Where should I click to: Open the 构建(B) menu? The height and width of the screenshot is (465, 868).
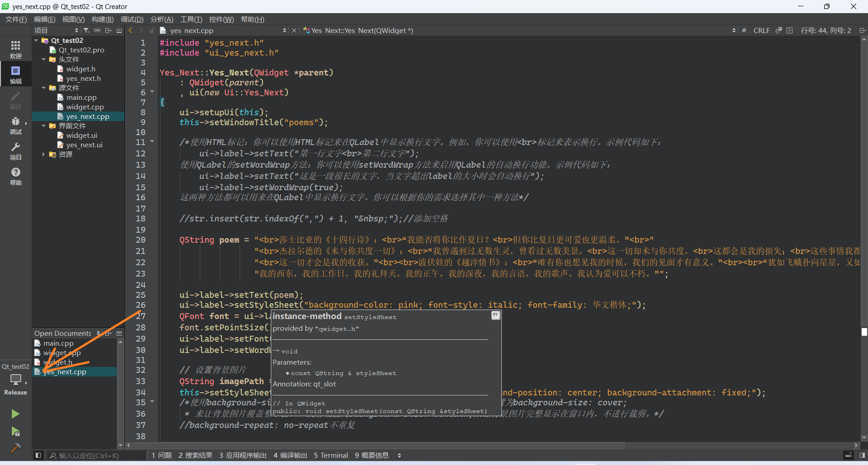pos(102,19)
